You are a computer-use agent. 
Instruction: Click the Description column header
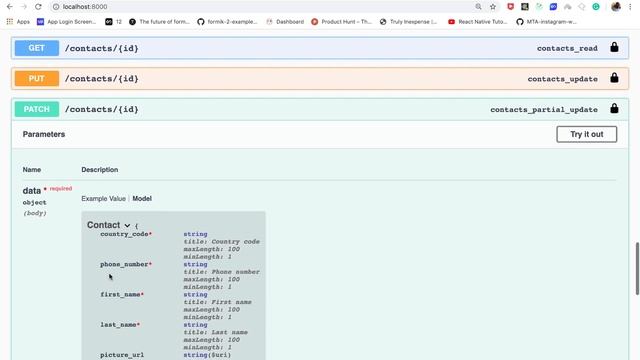(x=100, y=169)
